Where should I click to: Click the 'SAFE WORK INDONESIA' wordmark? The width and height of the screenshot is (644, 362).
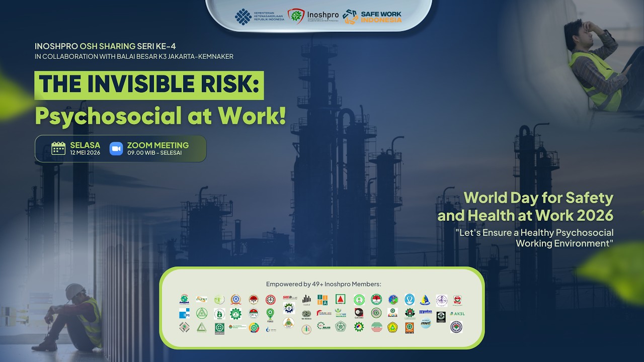click(x=381, y=17)
